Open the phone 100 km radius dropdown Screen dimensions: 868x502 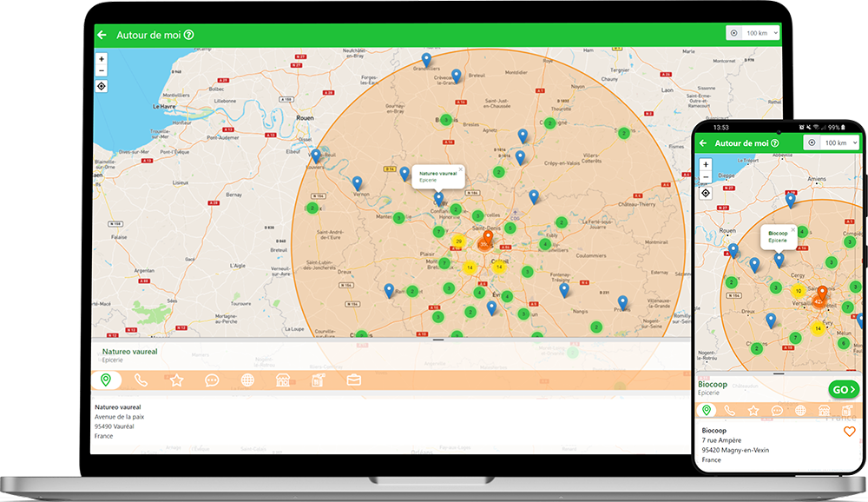click(x=839, y=142)
